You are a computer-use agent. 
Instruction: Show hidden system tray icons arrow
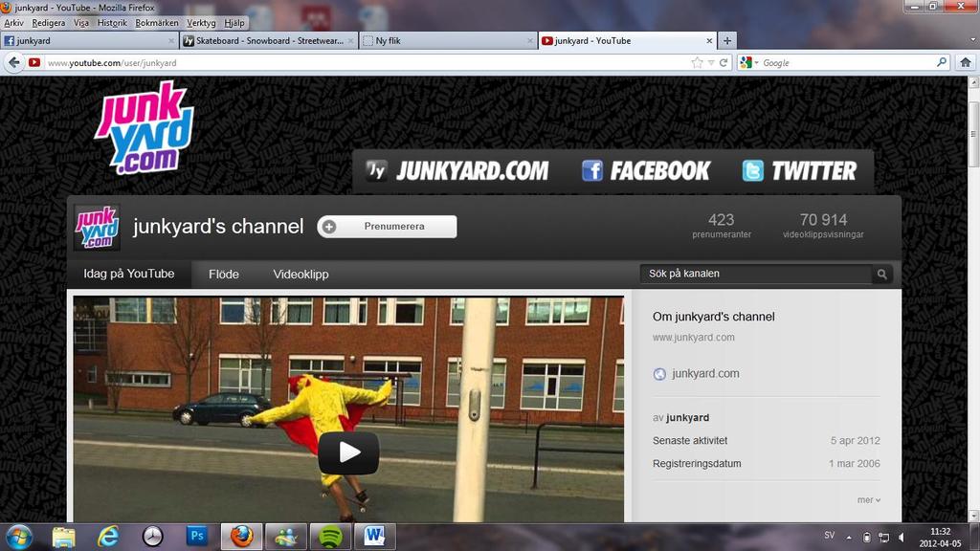tap(849, 538)
